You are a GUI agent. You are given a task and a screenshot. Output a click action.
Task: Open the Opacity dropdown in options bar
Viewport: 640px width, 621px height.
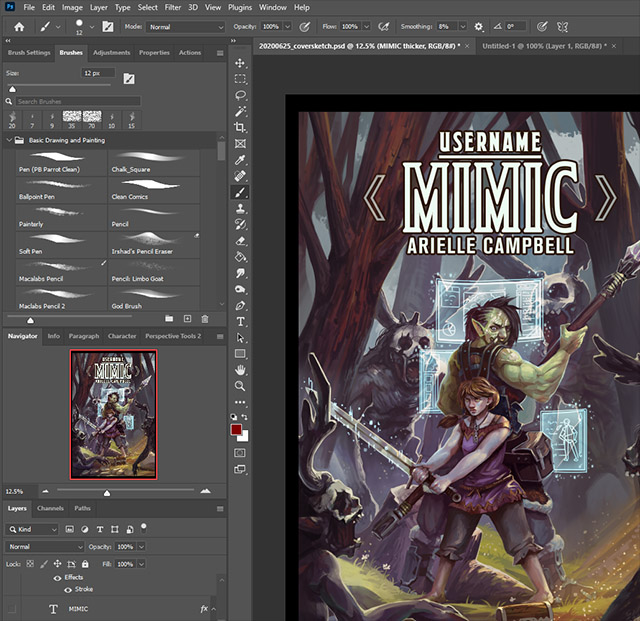tap(287, 27)
